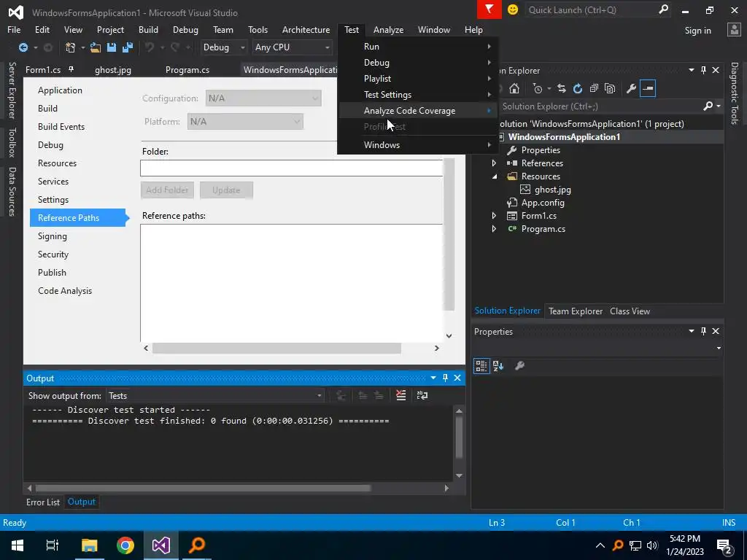
Task: Pin the Output window with its pushpin
Action: tap(446, 378)
